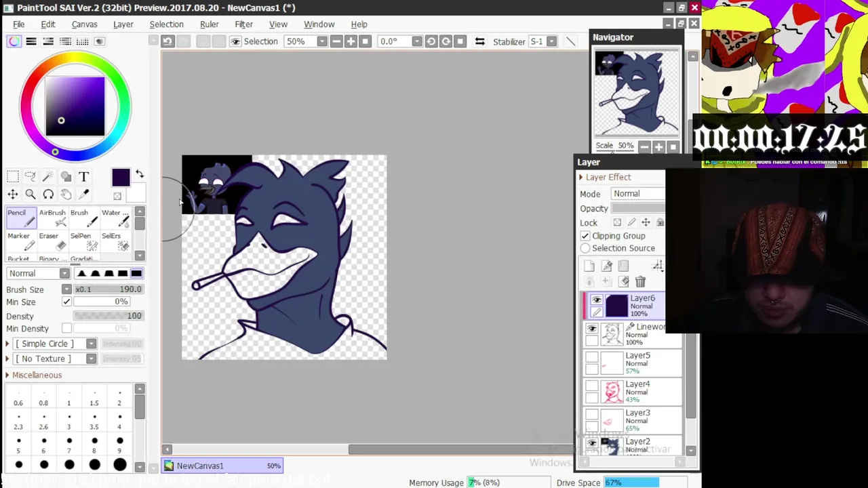Select the rotate view tool
The image size is (868, 488).
[x=48, y=195]
